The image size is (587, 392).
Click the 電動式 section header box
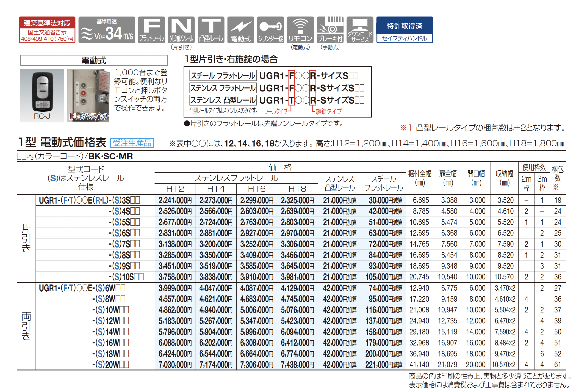pos(94,60)
